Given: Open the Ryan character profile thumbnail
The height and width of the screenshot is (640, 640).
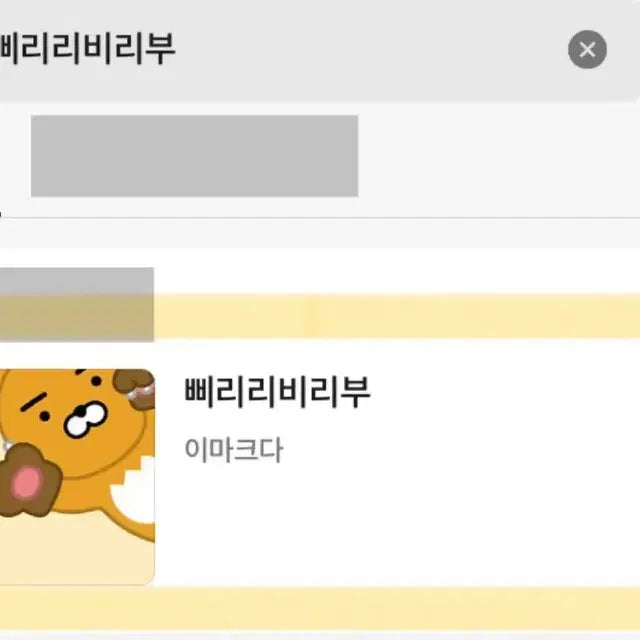Looking at the screenshot, I should (77, 476).
